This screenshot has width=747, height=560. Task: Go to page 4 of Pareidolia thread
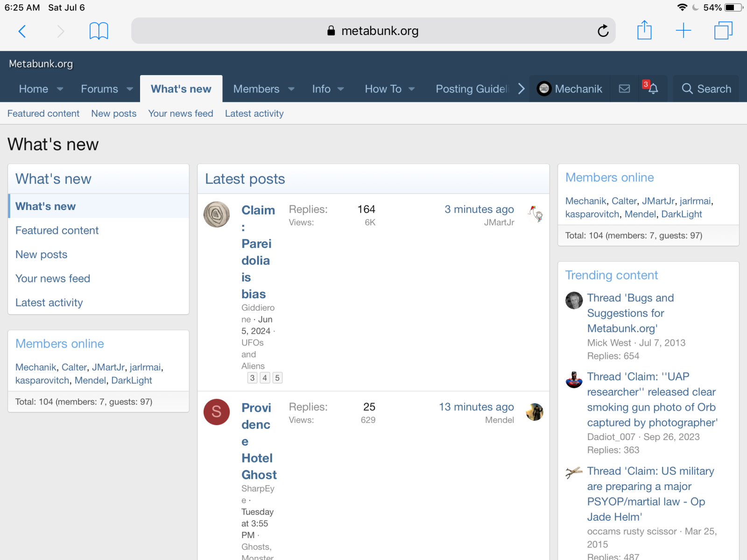[265, 378]
